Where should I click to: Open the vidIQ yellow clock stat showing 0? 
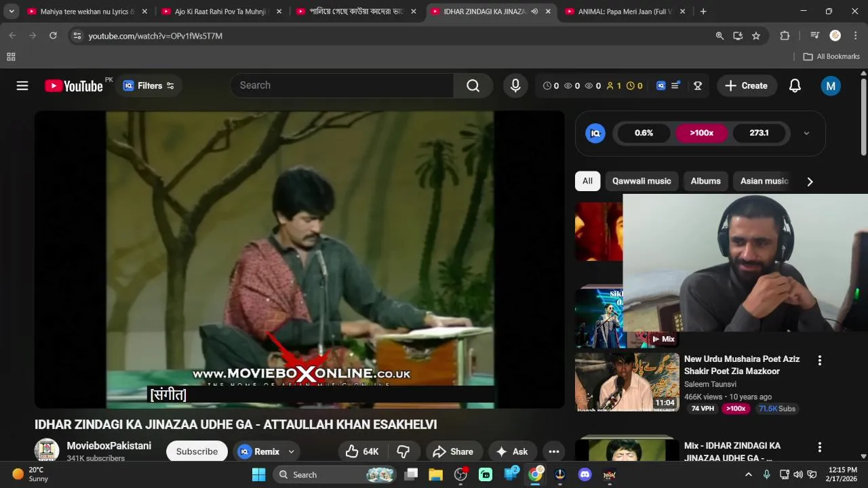[635, 86]
